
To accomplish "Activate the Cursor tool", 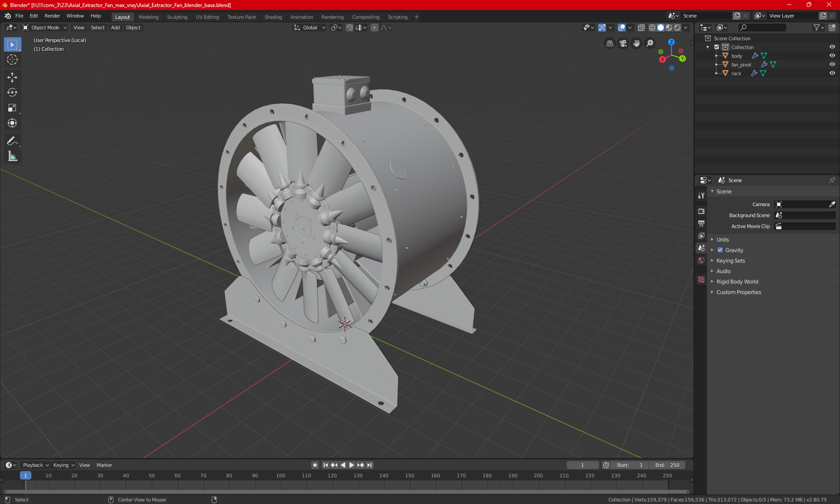I will click(12, 59).
